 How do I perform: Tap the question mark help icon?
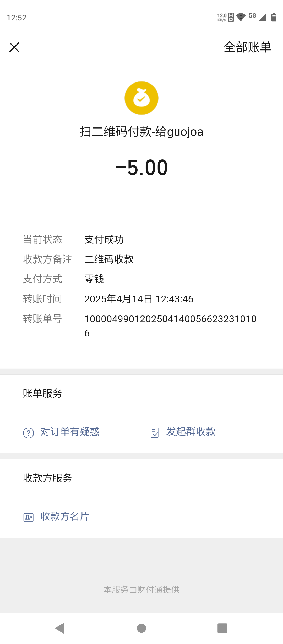(29, 433)
